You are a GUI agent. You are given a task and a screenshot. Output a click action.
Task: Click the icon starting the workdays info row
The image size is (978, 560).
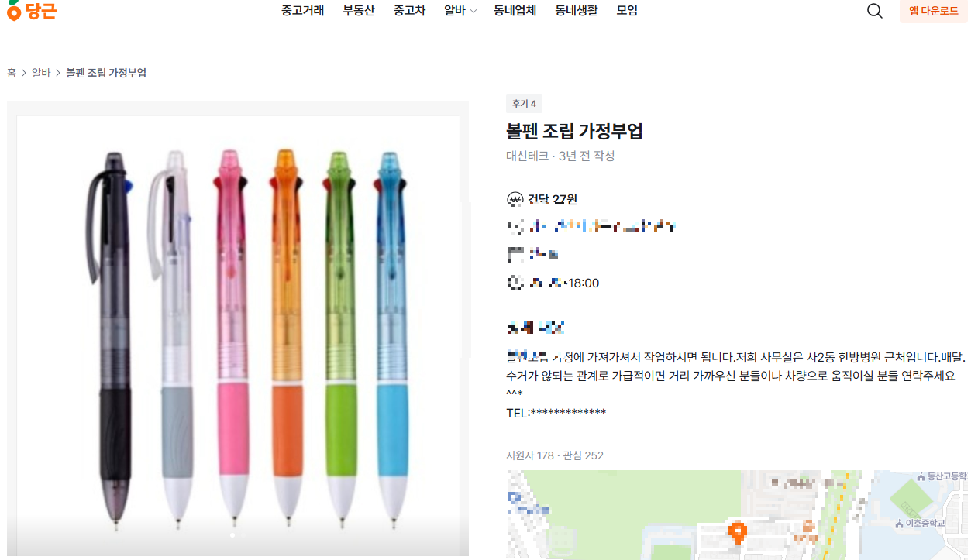[515, 225]
